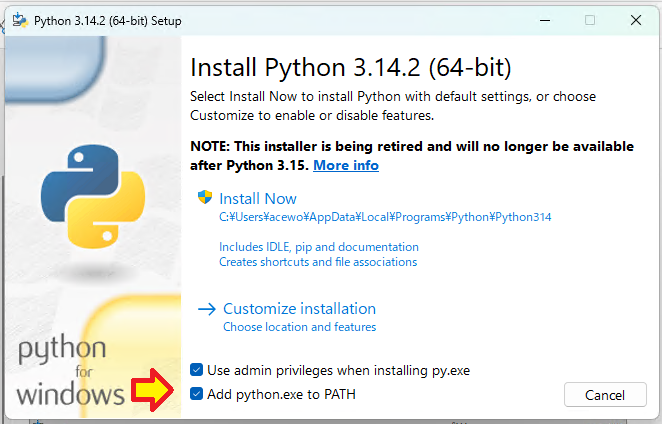The width and height of the screenshot is (662, 424).
Task: Minimize the Python Setup window
Action: (x=543, y=20)
